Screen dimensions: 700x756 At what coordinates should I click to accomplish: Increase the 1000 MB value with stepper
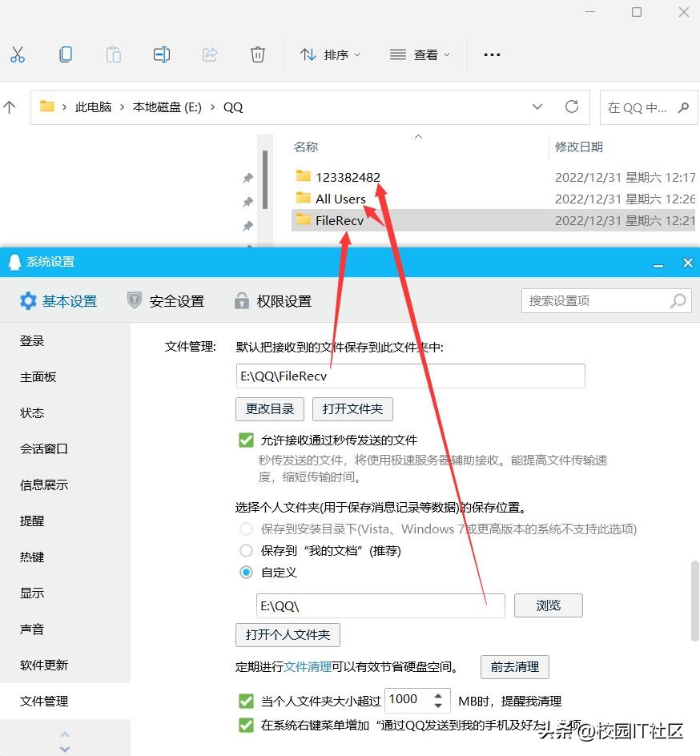(x=440, y=694)
